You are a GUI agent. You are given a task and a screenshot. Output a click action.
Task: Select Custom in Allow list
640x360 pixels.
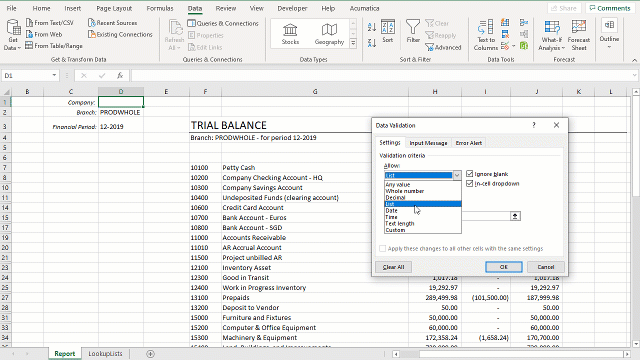[x=423, y=230]
